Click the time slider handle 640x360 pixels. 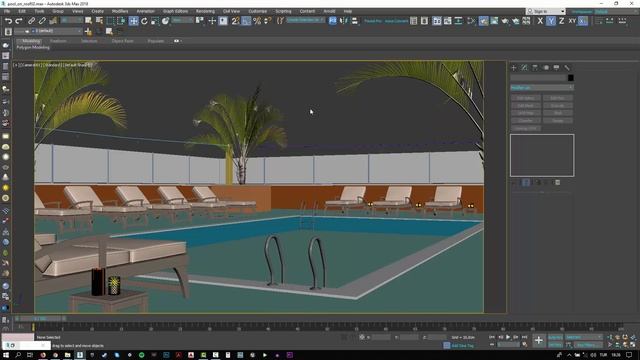(x=40, y=318)
